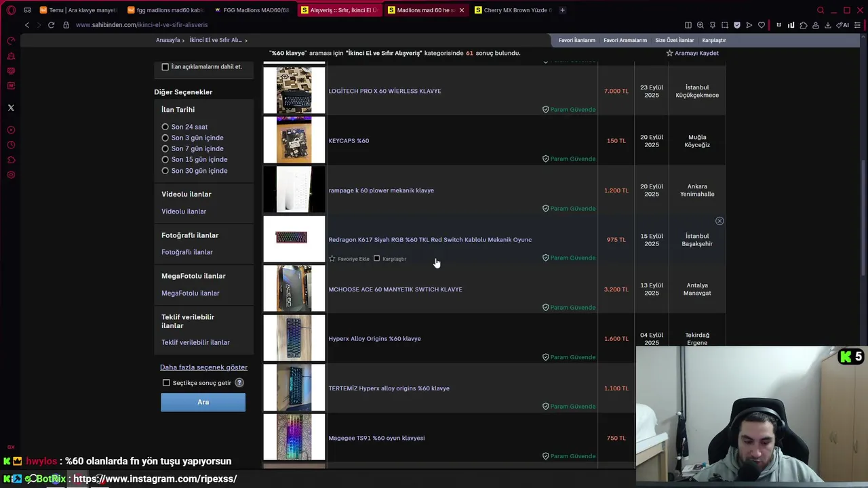Select 'Son 30 gün içinde' radio option
This screenshot has height=488, width=868.
click(165, 171)
